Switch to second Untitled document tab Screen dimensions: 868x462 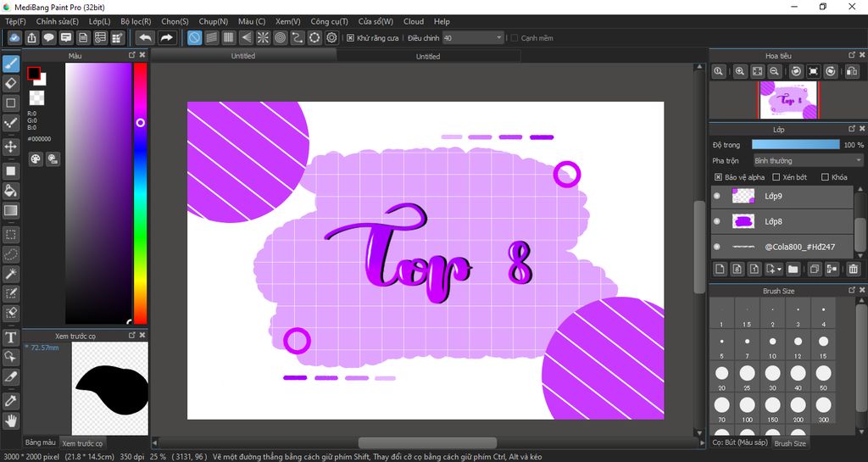click(x=428, y=57)
